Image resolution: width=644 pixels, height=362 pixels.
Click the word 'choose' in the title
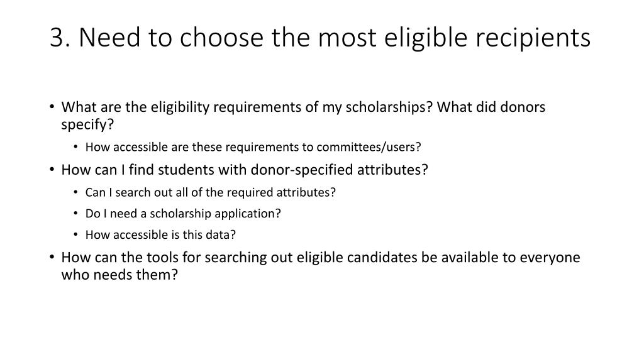pos(221,37)
